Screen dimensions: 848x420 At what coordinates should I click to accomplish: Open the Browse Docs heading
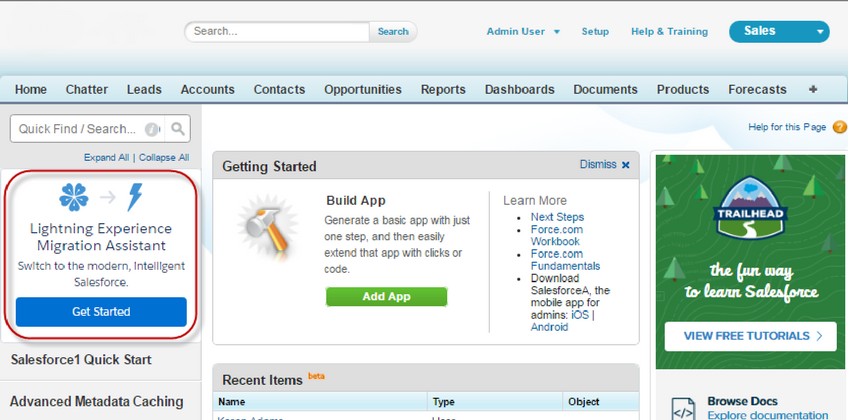[x=743, y=402]
